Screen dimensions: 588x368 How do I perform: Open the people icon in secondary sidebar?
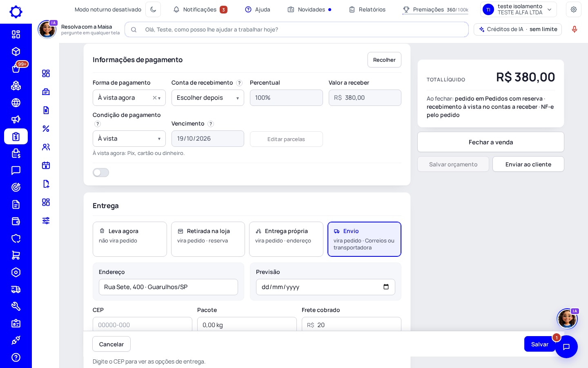click(46, 147)
